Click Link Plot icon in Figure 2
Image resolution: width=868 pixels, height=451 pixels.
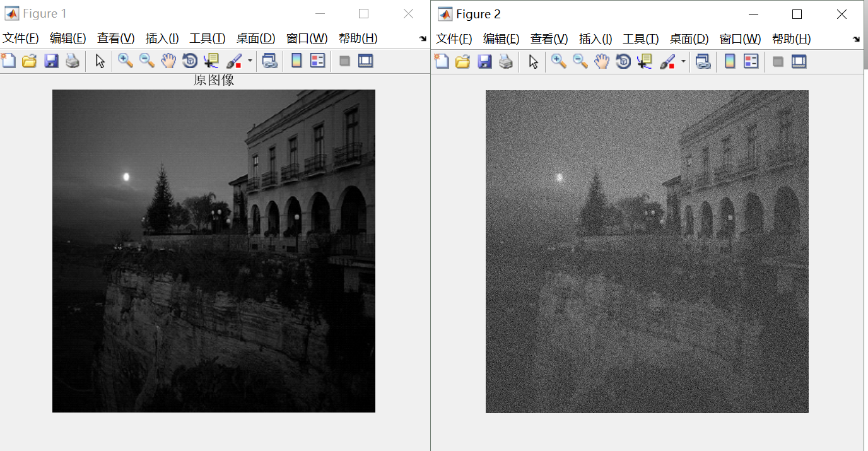tap(703, 62)
